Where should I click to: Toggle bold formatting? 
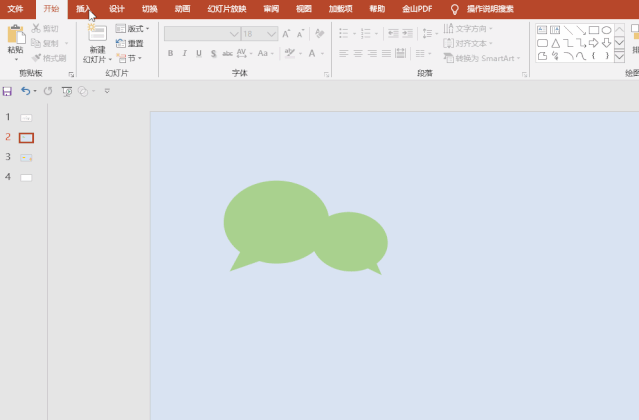point(170,53)
